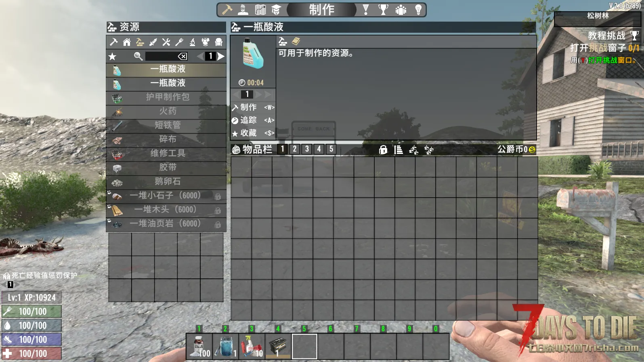644x362 pixels.
Task: Select empty hotbar slot 5
Action: (x=304, y=346)
